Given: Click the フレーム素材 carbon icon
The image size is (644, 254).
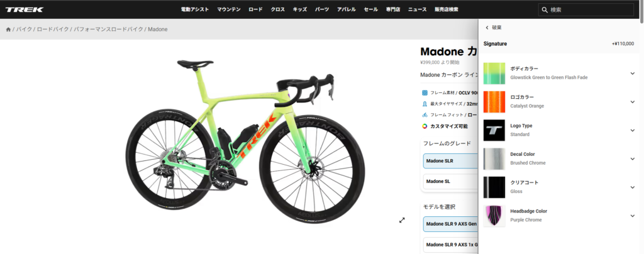Looking at the screenshot, I should pyautogui.click(x=425, y=93).
